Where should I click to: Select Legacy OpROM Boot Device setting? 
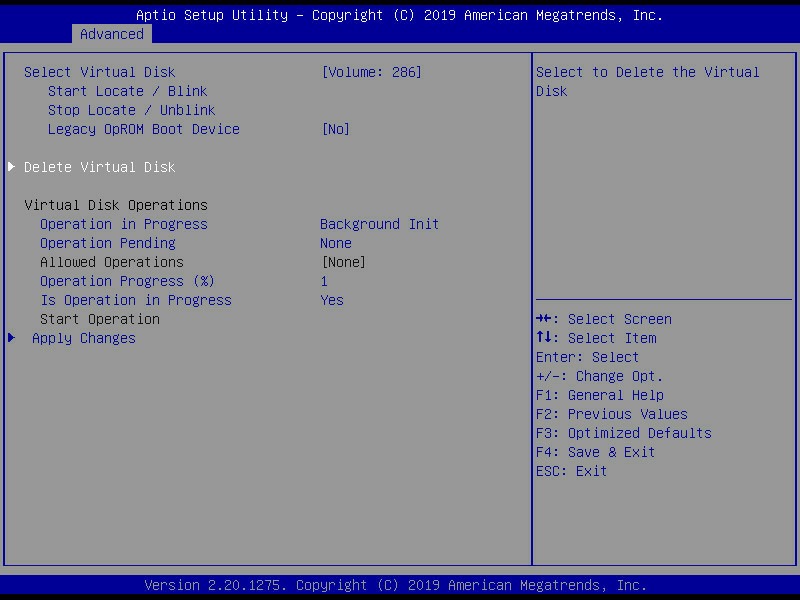point(143,129)
